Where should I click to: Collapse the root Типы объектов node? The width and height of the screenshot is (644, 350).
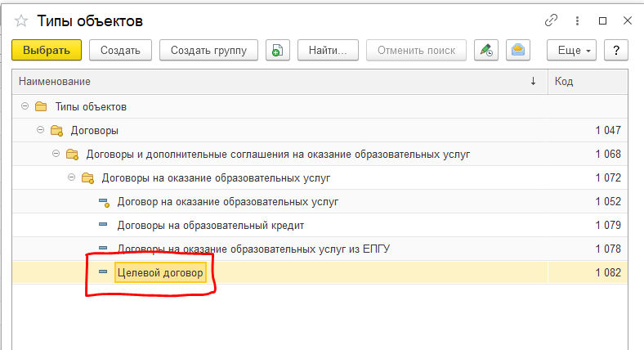tap(25, 106)
